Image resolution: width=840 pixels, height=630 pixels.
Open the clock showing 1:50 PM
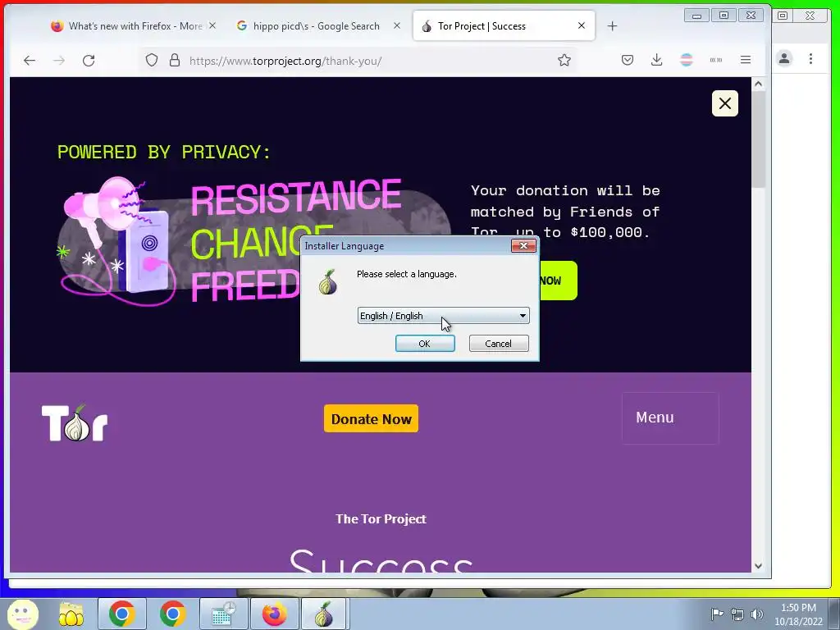[x=798, y=614]
